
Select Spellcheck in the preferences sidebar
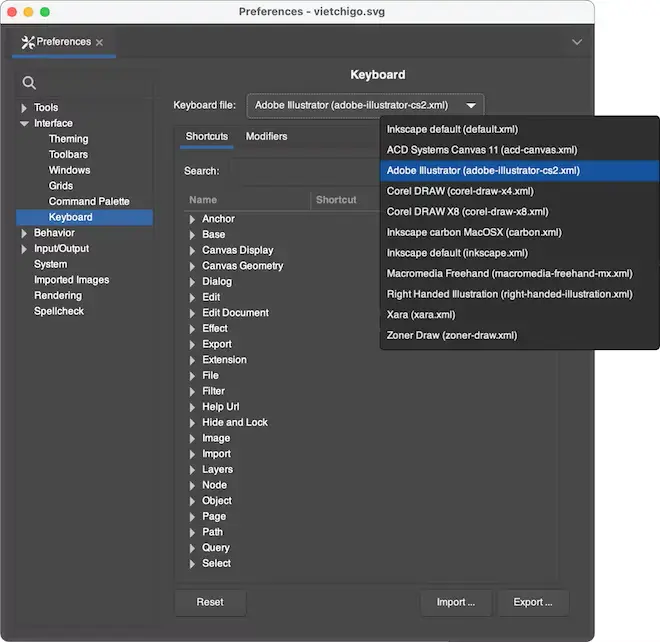point(59,311)
